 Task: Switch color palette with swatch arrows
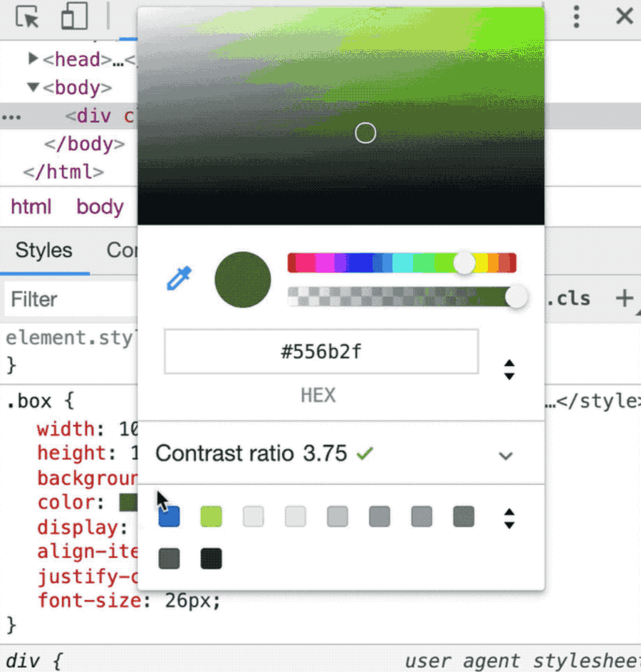(509, 518)
